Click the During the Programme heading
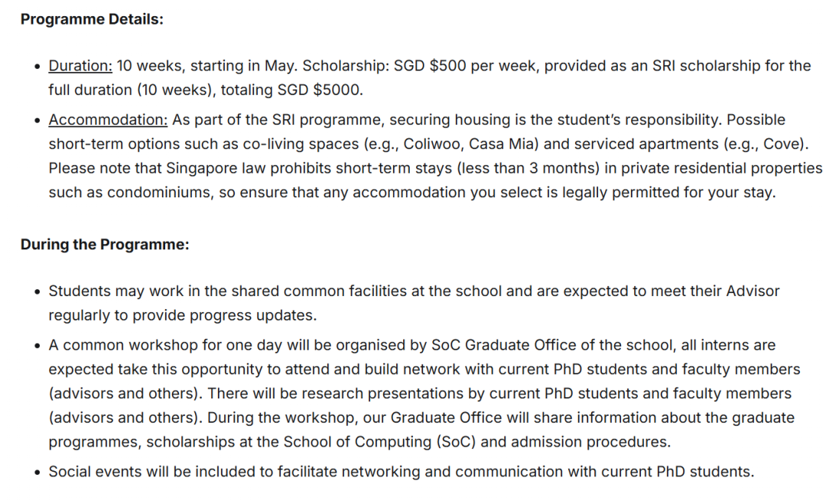 click(x=104, y=245)
